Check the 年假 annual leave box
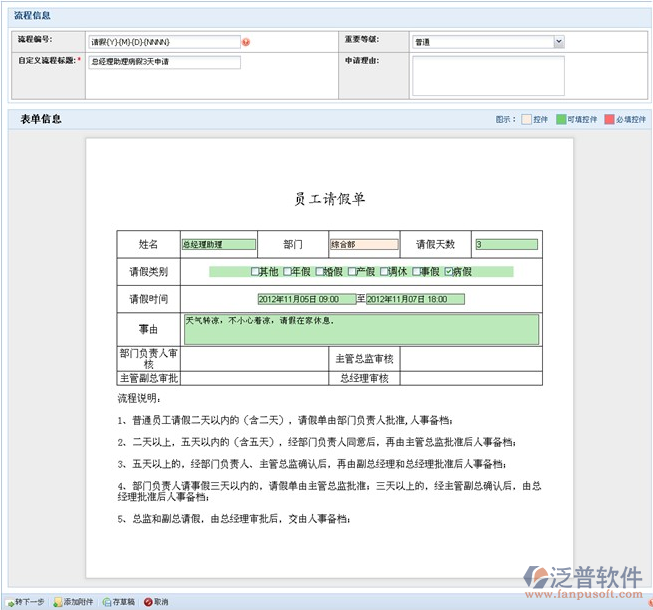 tap(287, 271)
